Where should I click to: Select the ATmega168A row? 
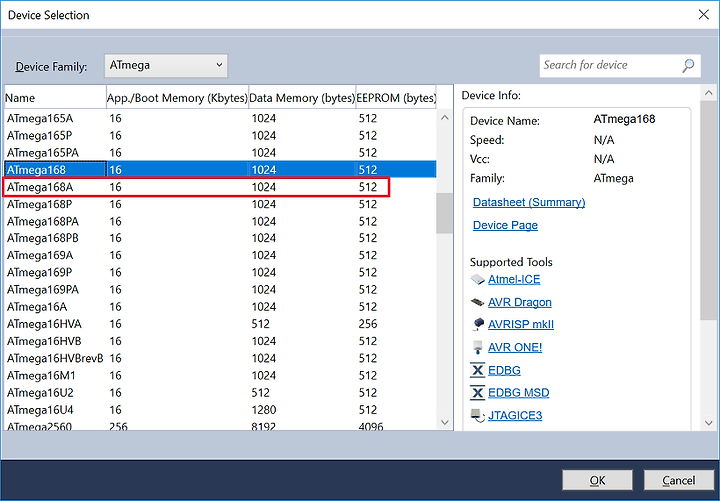[220, 187]
